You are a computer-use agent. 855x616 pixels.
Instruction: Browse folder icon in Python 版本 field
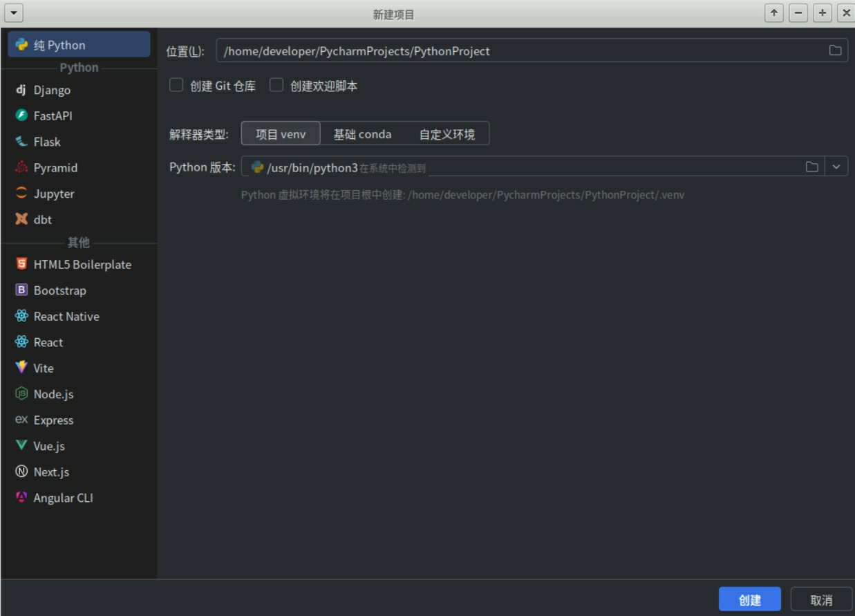(x=812, y=167)
